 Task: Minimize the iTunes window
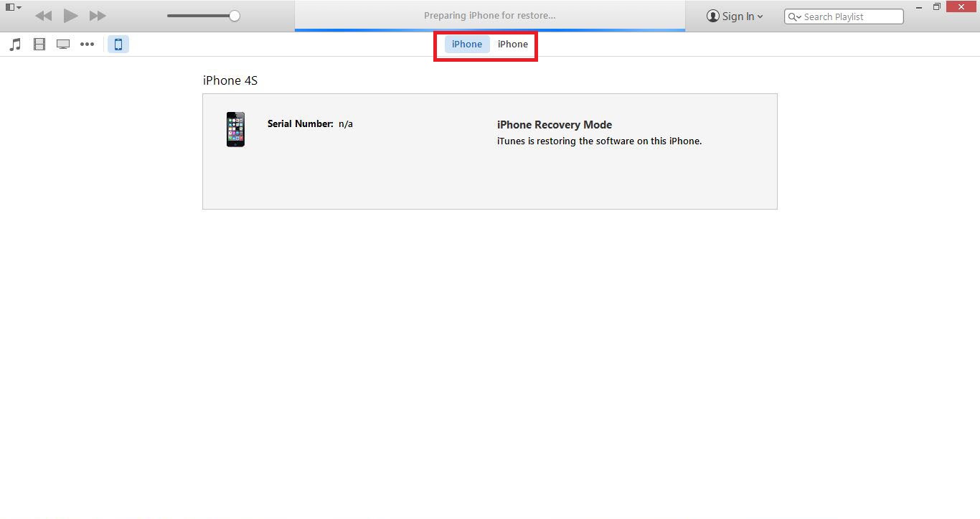919,6
